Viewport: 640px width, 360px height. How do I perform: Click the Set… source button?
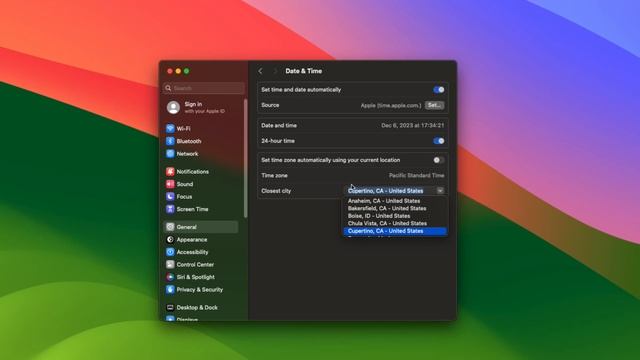point(434,105)
